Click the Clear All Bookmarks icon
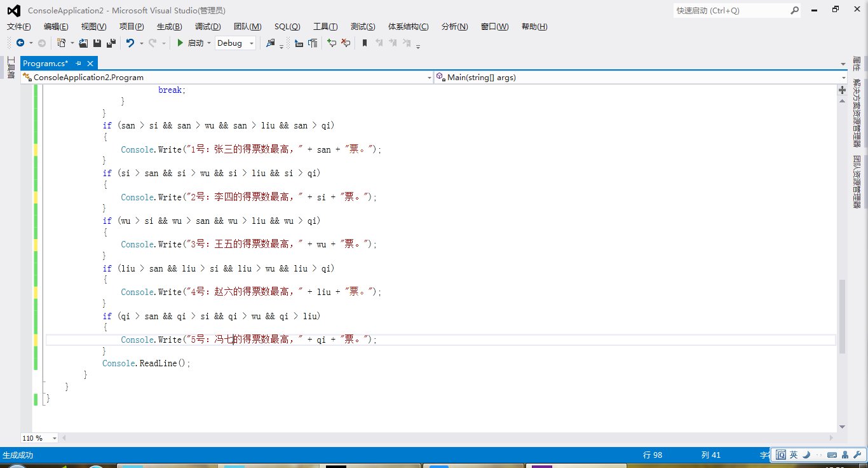This screenshot has width=868, height=468. pos(407,43)
